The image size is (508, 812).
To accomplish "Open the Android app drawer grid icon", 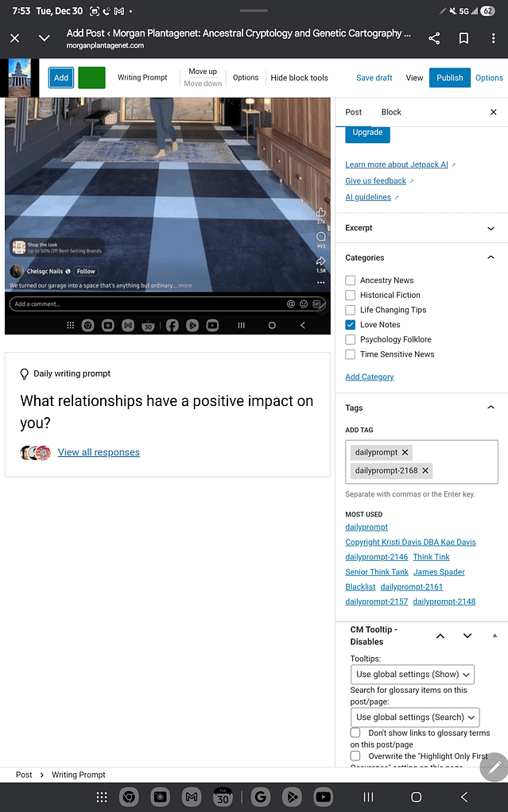I will pos(102,797).
